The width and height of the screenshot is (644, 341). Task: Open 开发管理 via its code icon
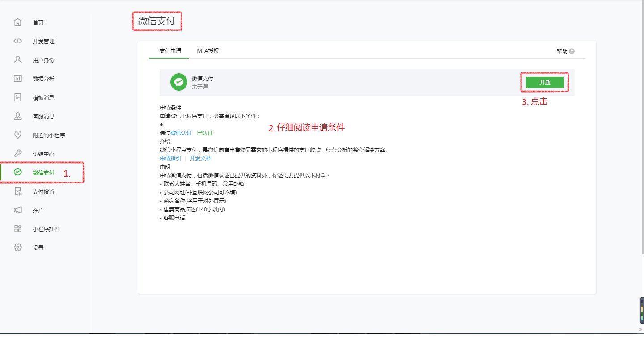pos(18,41)
